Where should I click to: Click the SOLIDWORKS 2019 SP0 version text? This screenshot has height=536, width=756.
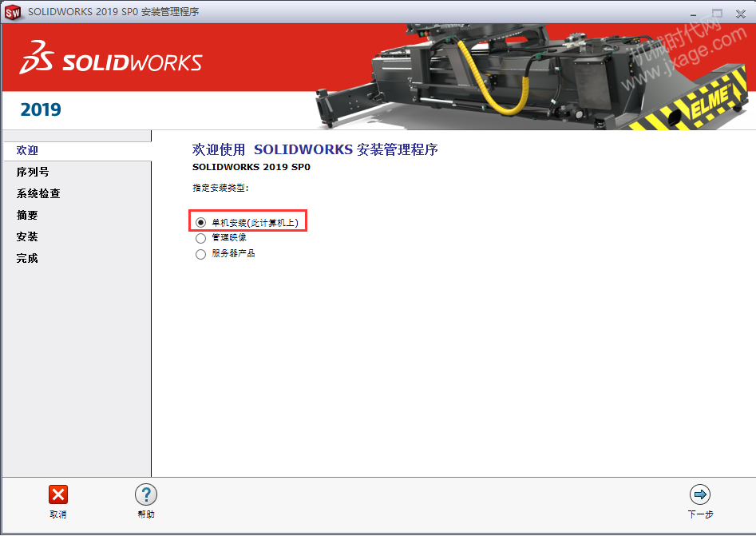click(251, 167)
